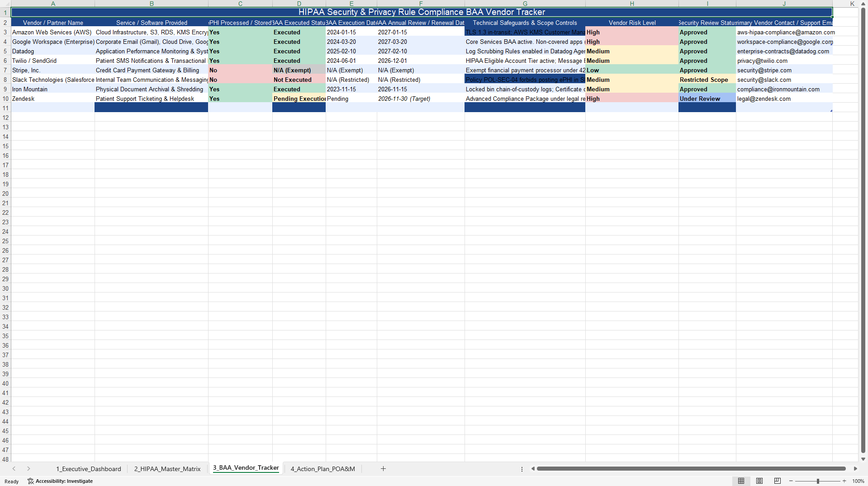Image resolution: width=868 pixels, height=486 pixels.
Task: Click the Under Review status cell
Action: (x=707, y=99)
